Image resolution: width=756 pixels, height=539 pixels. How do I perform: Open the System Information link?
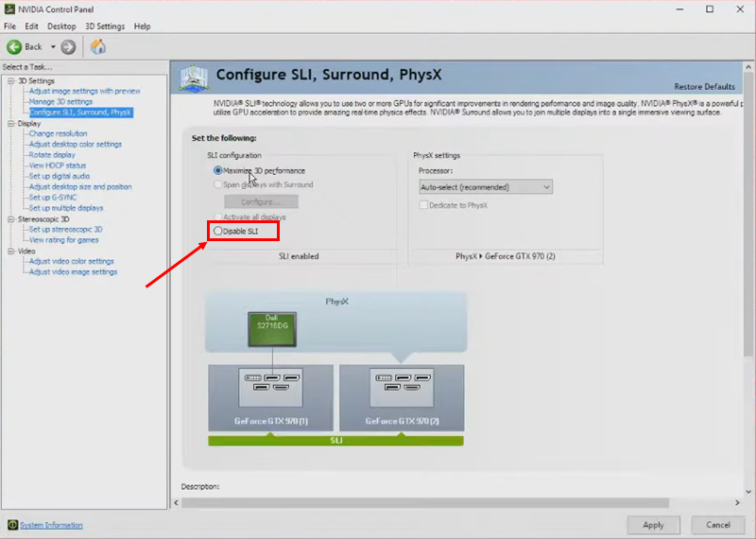pos(51,525)
